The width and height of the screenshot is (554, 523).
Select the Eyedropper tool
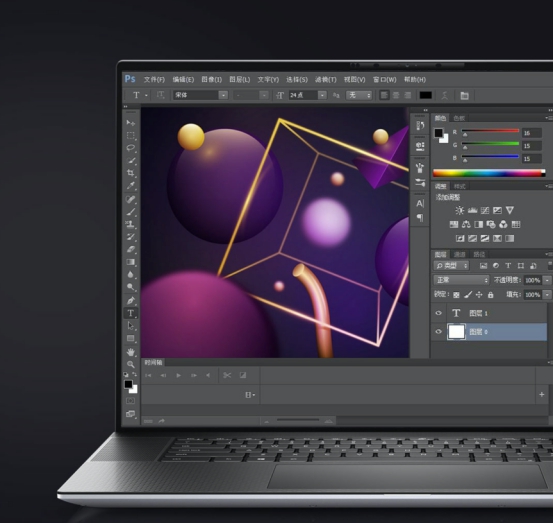coord(131,185)
